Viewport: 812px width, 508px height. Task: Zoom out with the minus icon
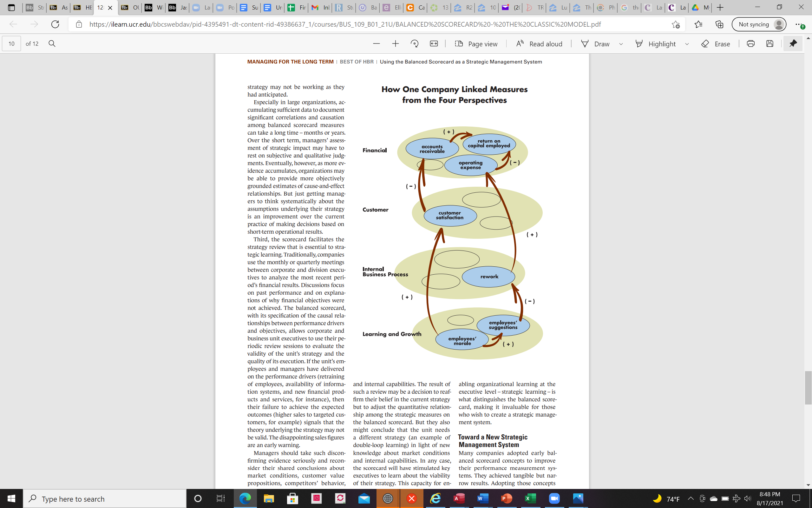coord(376,44)
